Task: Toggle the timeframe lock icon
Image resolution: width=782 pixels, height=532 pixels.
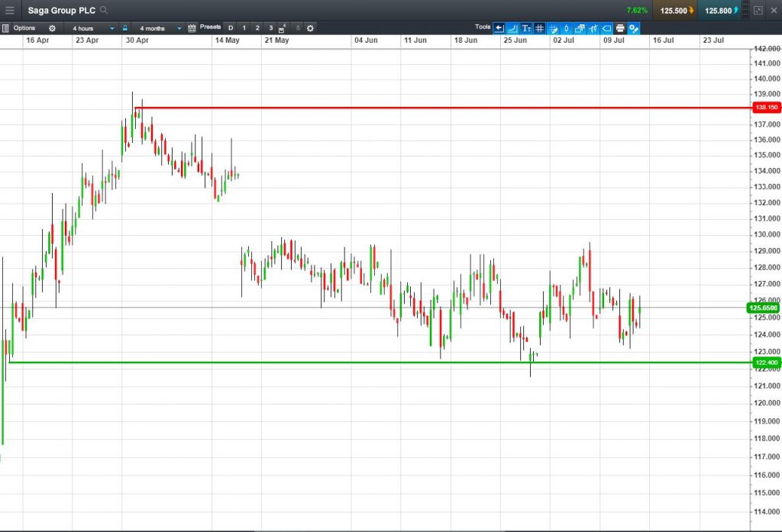Action: click(125, 28)
